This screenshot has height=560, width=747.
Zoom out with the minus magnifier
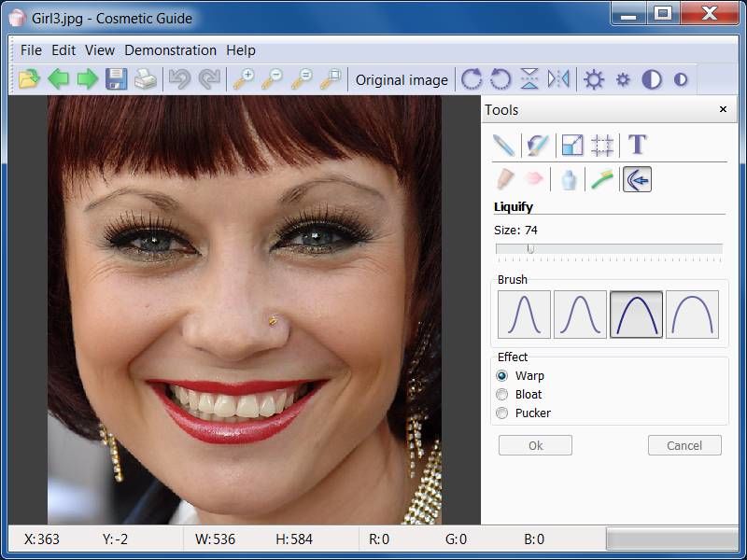273,79
